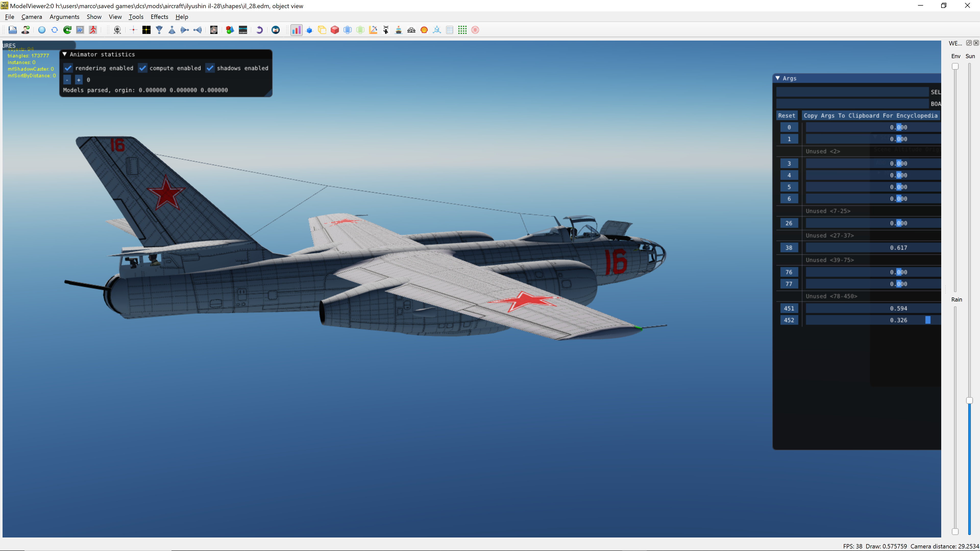Click the small blue cube icon

click(309, 30)
